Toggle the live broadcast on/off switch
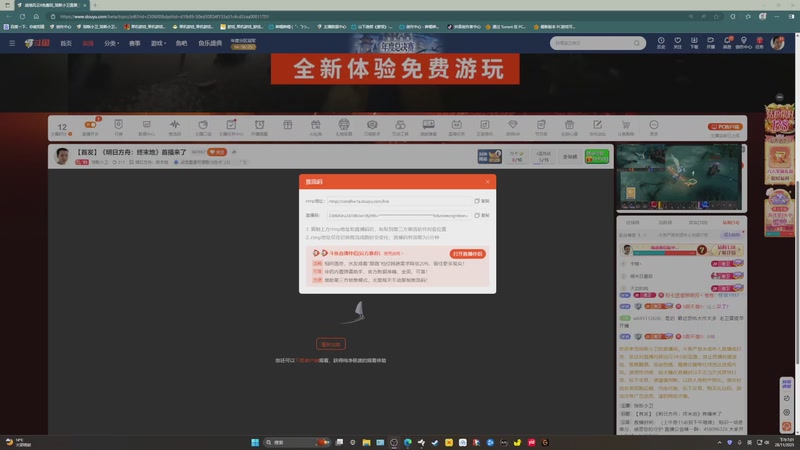 tap(90, 125)
